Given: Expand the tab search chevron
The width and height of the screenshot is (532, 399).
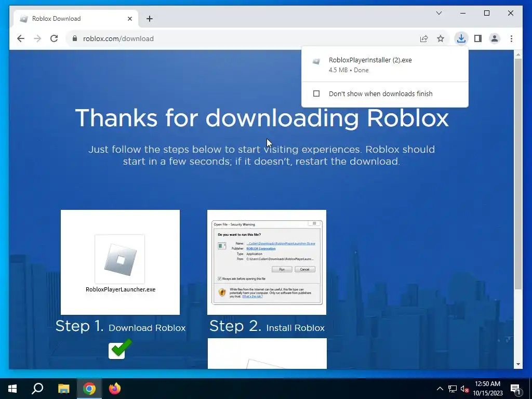Looking at the screenshot, I should click(438, 13).
